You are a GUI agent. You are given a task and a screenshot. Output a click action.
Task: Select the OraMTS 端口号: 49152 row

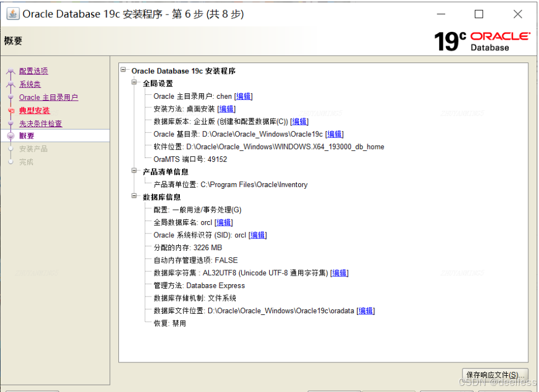coord(190,159)
